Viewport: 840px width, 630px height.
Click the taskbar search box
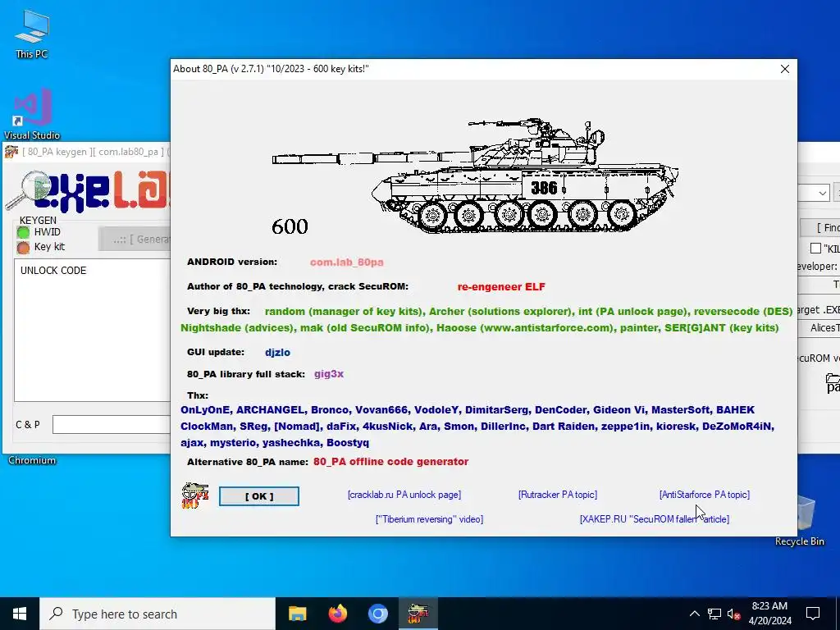(x=157, y=614)
